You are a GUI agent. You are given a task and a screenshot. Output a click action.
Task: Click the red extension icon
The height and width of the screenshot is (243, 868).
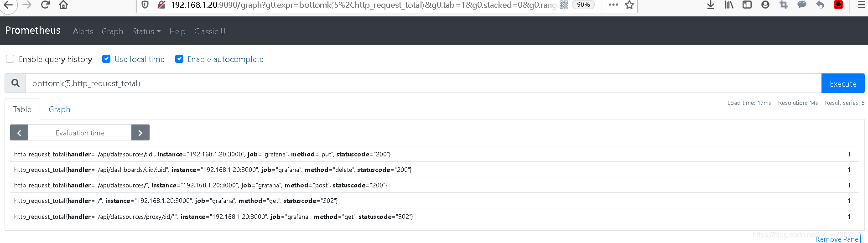(x=838, y=5)
